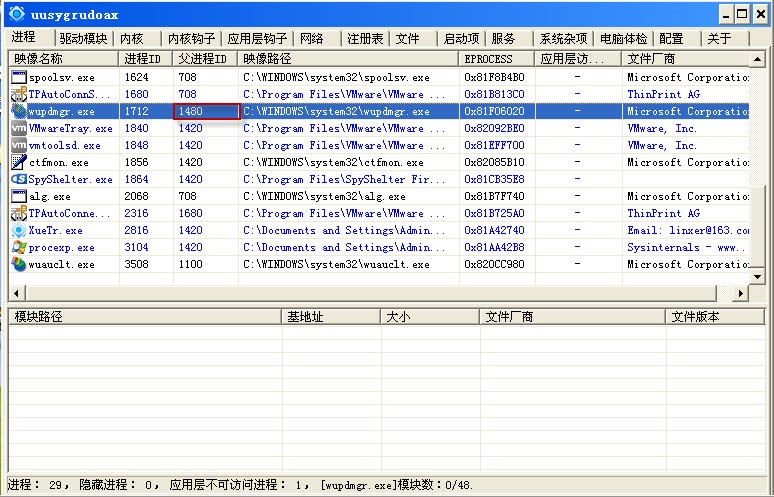Click the vmtoolsd.exe vm icon

19,145
